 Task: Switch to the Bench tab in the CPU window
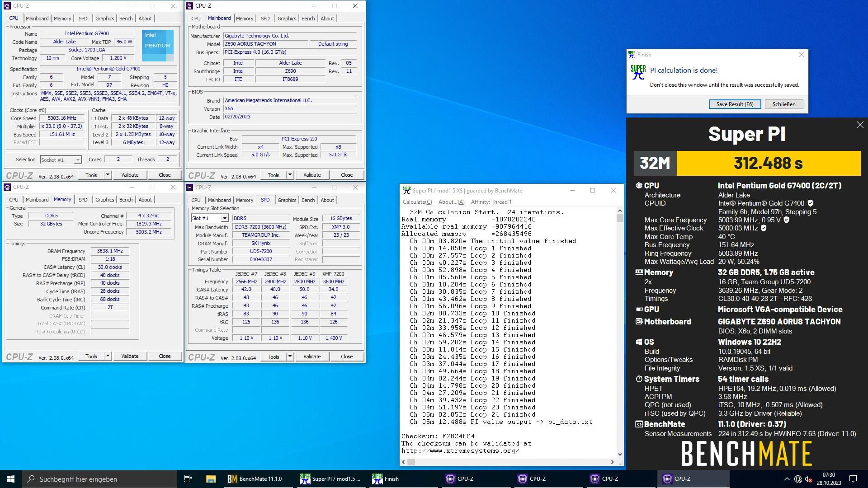coord(126,19)
